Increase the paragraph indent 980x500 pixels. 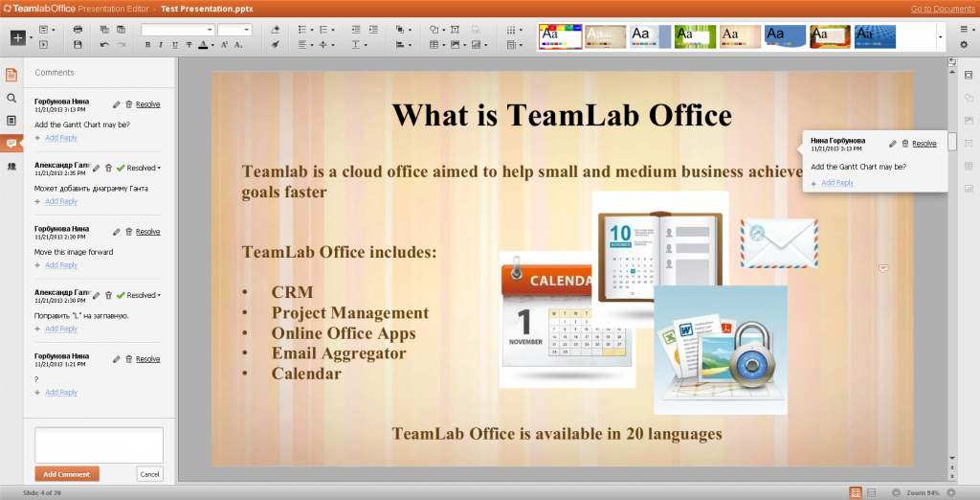(x=374, y=30)
